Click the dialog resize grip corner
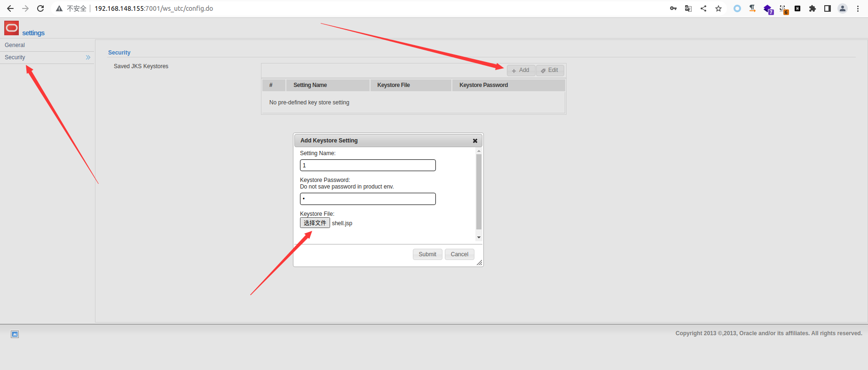 pos(479,263)
